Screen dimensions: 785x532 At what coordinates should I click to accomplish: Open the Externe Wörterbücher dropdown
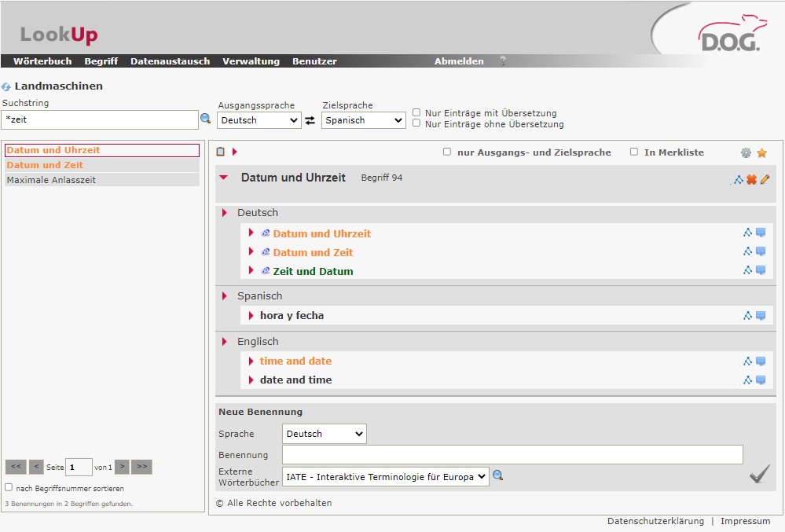pyautogui.click(x=385, y=476)
